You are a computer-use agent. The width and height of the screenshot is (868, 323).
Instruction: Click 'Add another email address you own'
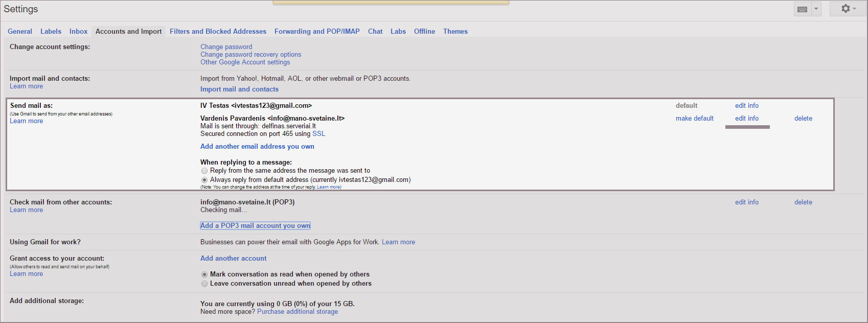(257, 147)
